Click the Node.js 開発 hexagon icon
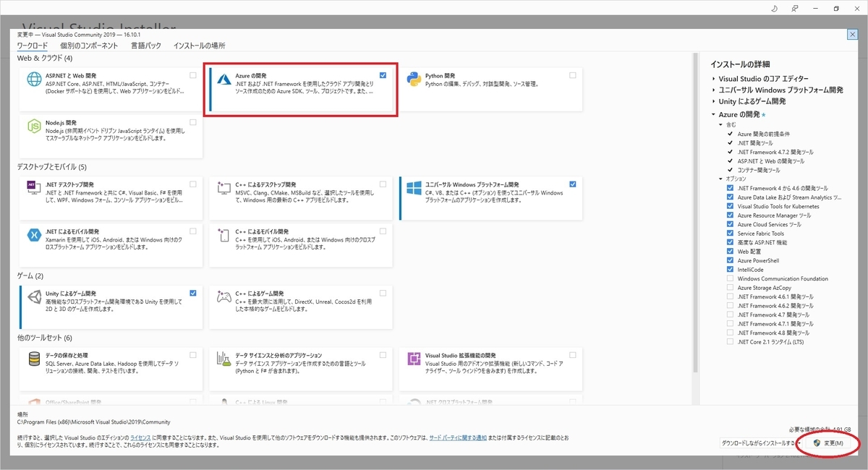868x470 pixels. (34, 127)
